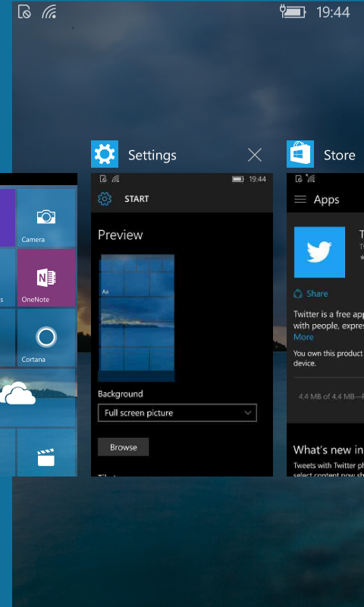Launch the OneNote tile
This screenshot has height=607, width=364.
[46, 278]
